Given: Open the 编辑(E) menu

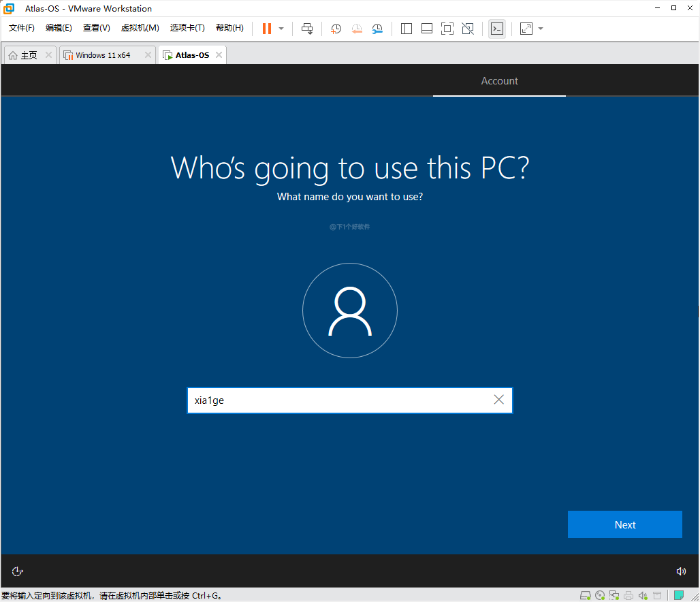Looking at the screenshot, I should point(59,28).
